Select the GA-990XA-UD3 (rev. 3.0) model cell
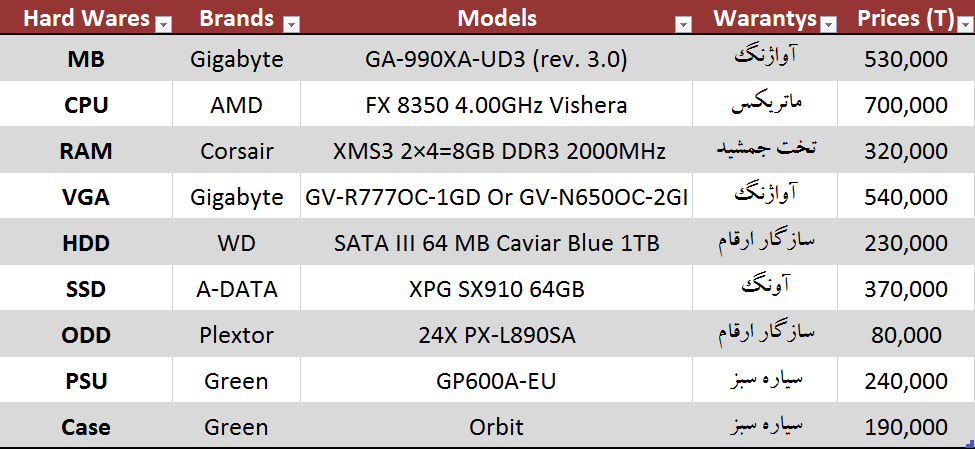The width and height of the screenshot is (975, 449). coord(496,60)
